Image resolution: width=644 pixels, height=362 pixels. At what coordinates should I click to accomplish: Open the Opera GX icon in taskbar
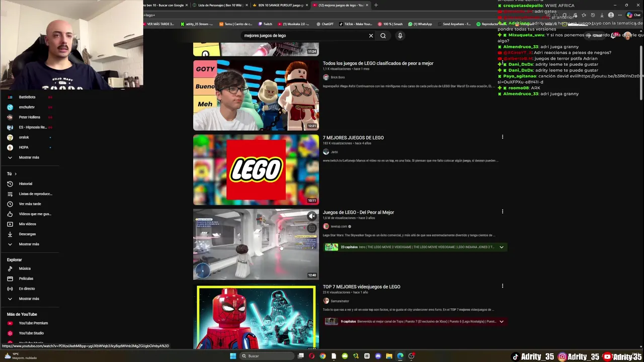coord(311,356)
